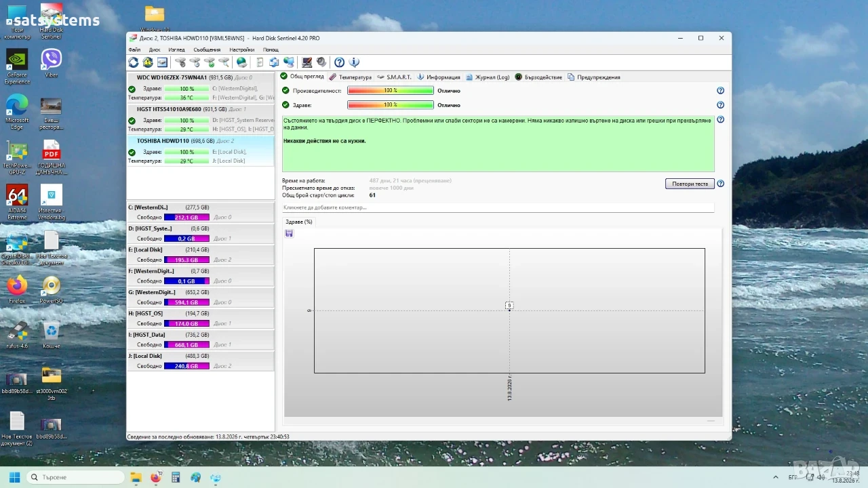Click Windows Start button on taskbar
Image resolution: width=868 pixels, height=488 pixels.
(14, 477)
